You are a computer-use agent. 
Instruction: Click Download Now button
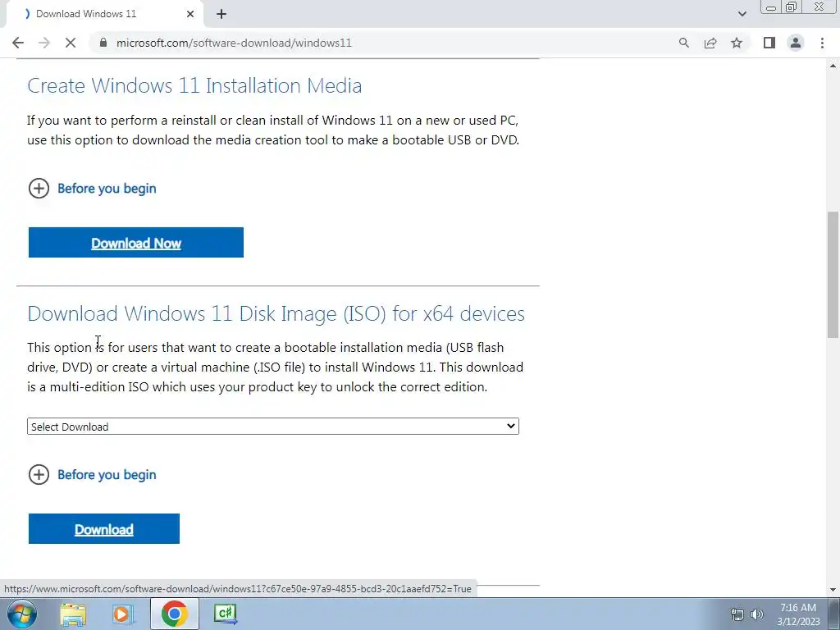click(x=136, y=243)
